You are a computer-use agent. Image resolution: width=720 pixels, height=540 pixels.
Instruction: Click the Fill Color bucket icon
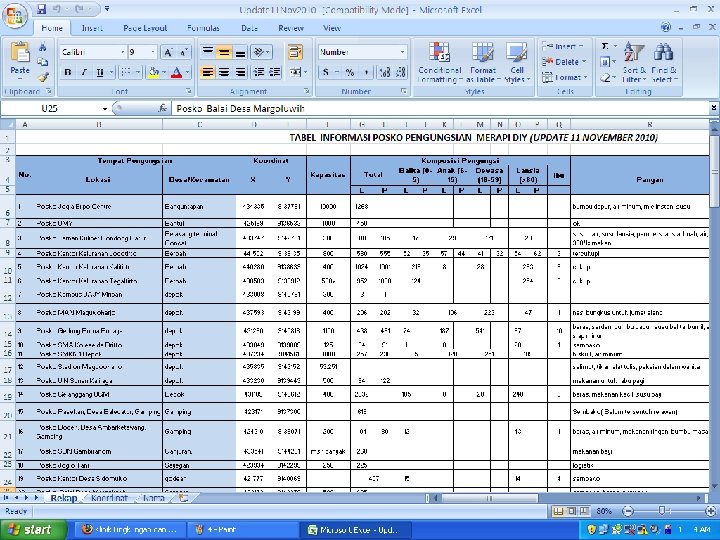pos(154,72)
